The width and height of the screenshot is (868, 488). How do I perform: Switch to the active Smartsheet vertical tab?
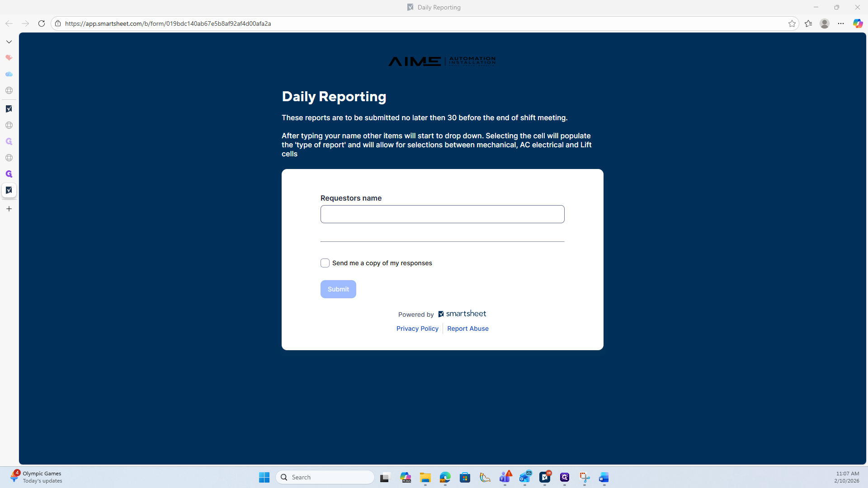9,190
